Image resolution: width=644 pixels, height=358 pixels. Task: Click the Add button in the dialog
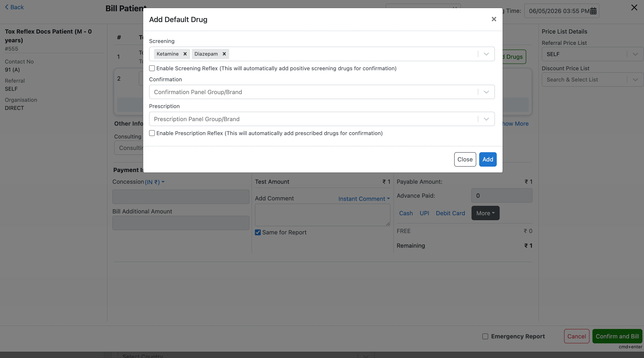click(x=488, y=159)
